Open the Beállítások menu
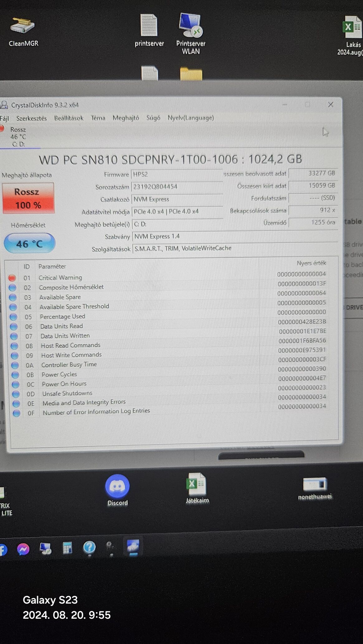The width and height of the screenshot is (363, 644). click(x=69, y=118)
